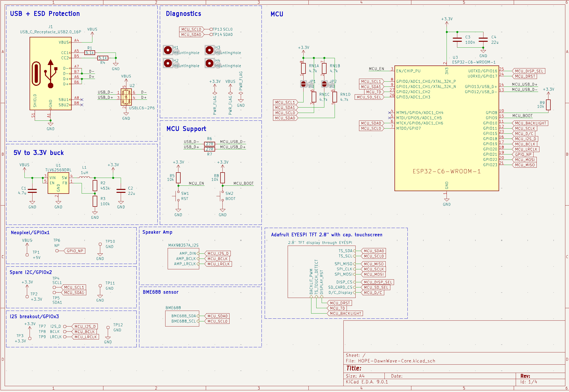The width and height of the screenshot is (569, 392).
Task: Click the TP14 SDA0 test point
Action: (x=211, y=34)
